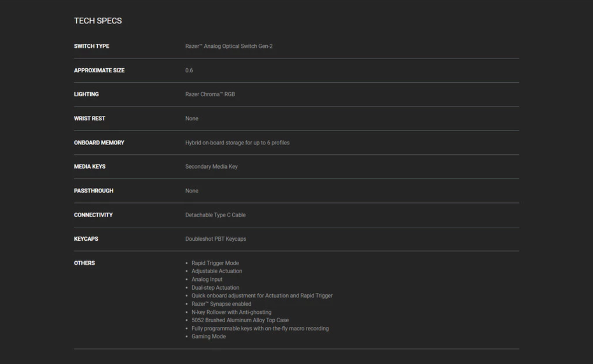
Task: Click the Analog Input bullet
Action: click(x=207, y=279)
